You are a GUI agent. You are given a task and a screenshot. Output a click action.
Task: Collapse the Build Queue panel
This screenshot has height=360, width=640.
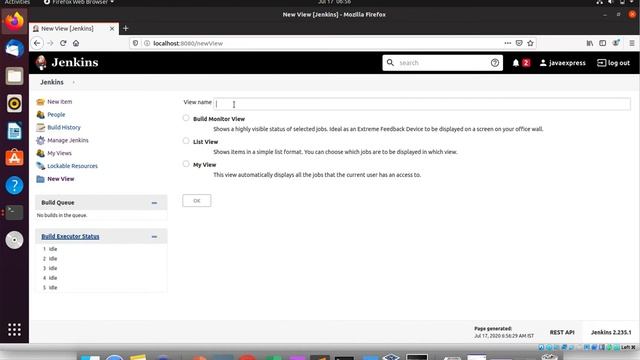pos(154,203)
